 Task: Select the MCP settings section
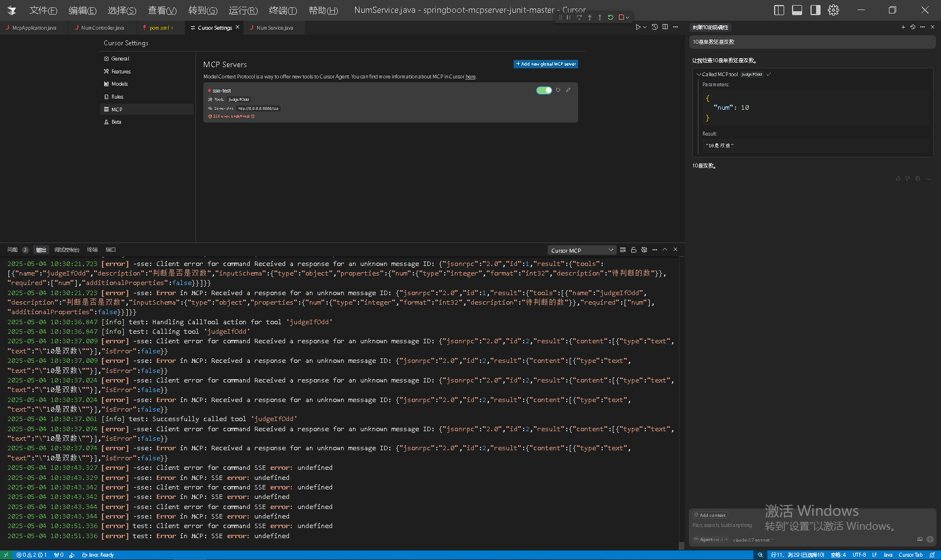[x=147, y=109]
